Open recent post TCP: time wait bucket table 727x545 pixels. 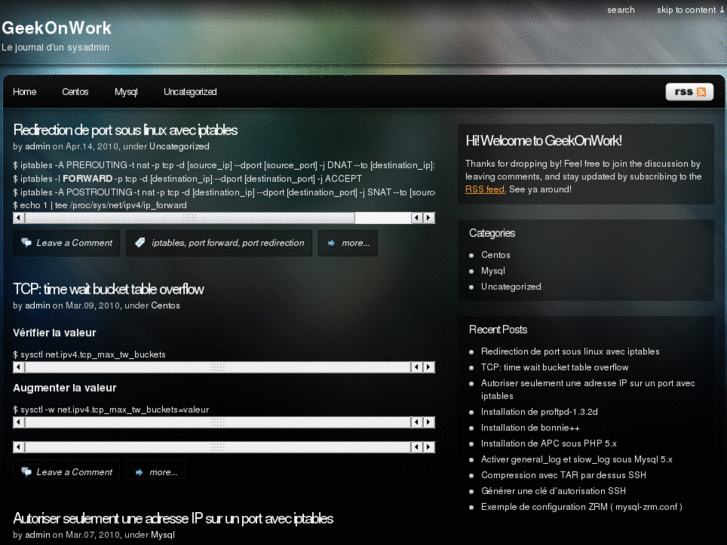(555, 367)
